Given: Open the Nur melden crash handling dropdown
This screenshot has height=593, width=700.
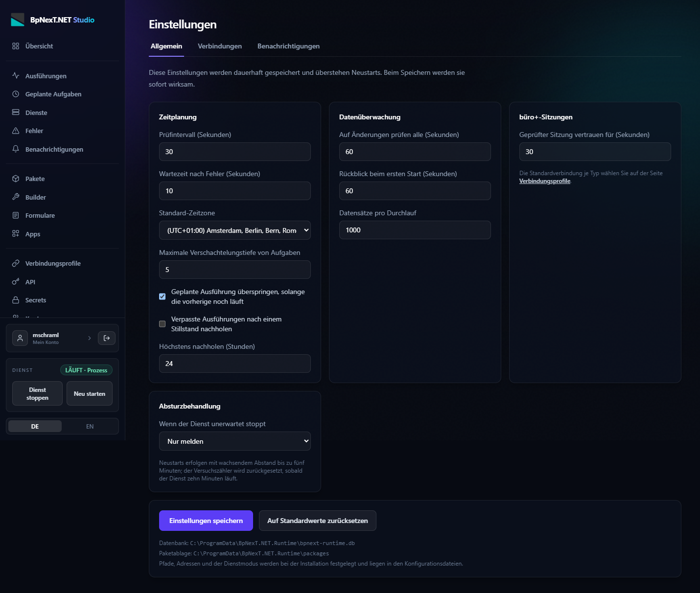Looking at the screenshot, I should (235, 441).
